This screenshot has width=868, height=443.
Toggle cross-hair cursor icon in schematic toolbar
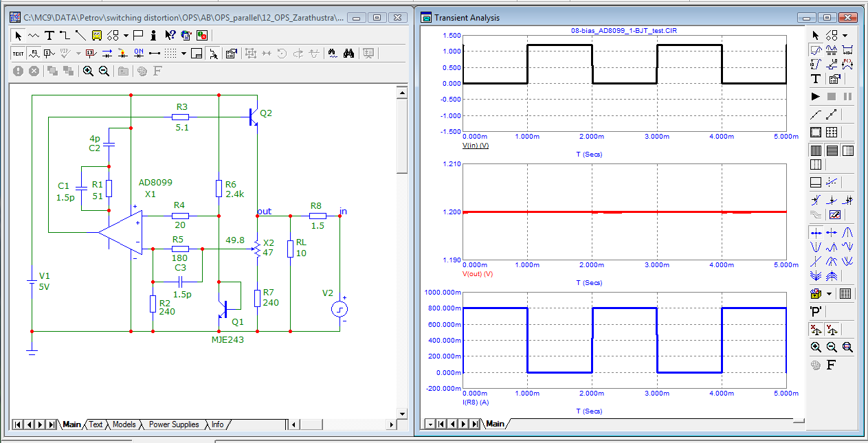click(x=213, y=54)
